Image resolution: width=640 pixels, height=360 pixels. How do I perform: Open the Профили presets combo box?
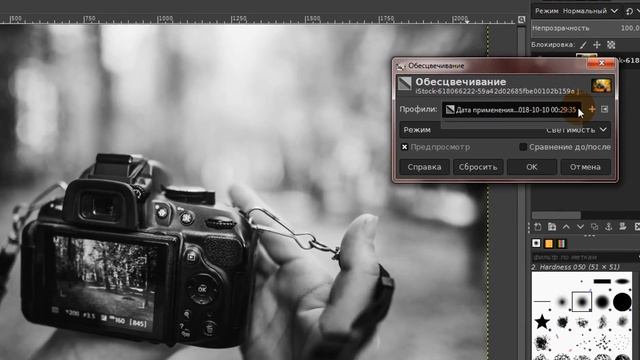[x=512, y=109]
